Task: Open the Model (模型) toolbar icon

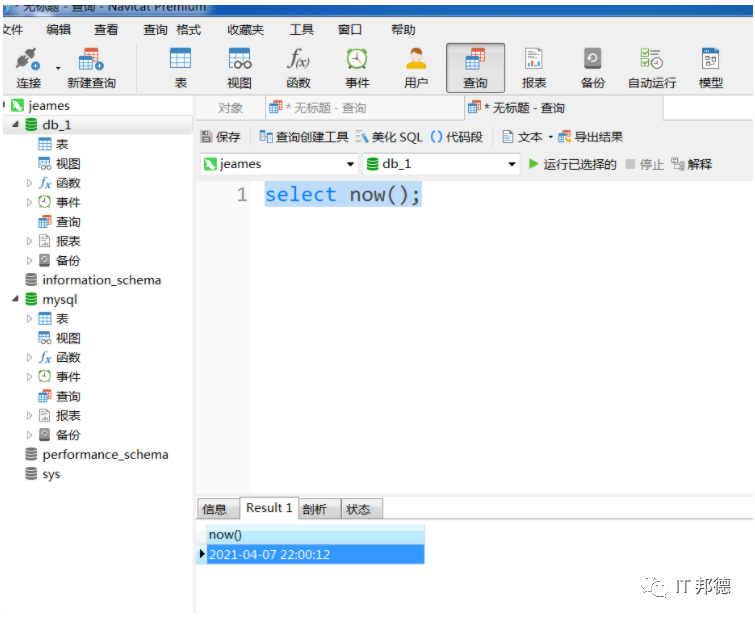Action: click(711, 68)
